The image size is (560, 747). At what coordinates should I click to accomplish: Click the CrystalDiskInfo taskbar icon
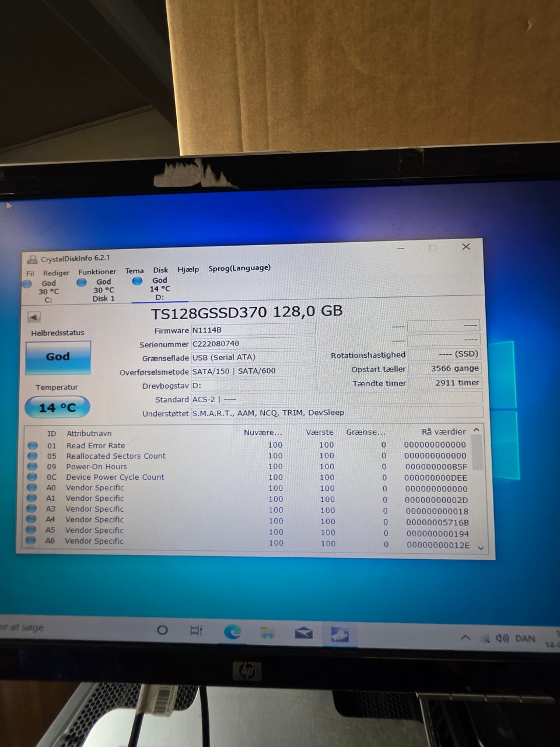339,634
